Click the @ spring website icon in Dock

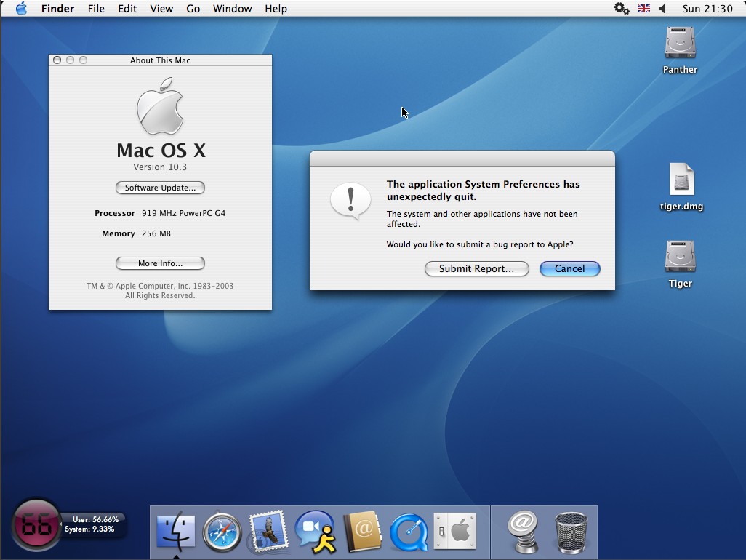(522, 531)
